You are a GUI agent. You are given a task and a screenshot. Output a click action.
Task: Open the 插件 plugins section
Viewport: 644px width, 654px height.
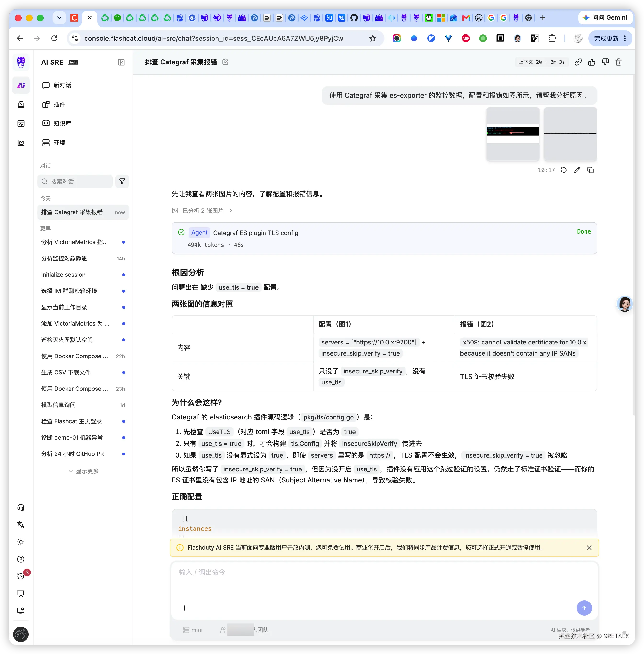pos(53,104)
